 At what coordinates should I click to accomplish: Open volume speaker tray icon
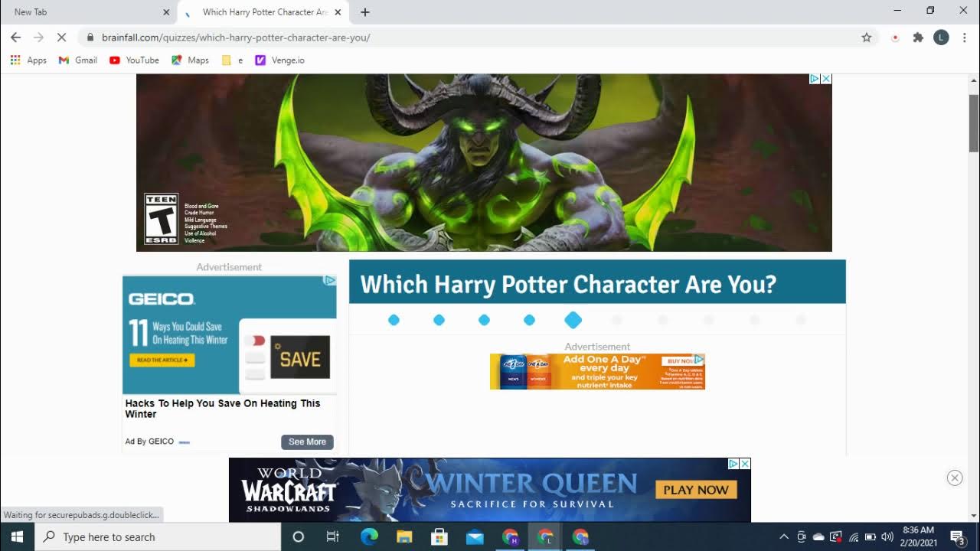pos(887,537)
